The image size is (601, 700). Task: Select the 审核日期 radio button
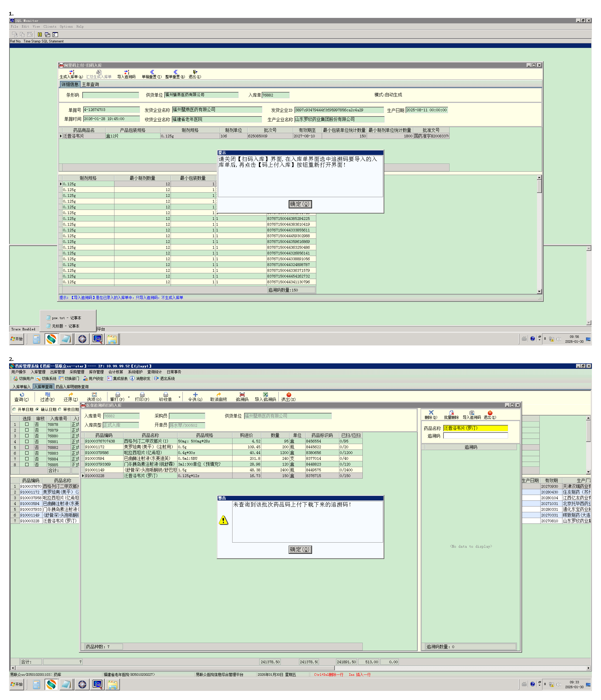[x=60, y=409]
